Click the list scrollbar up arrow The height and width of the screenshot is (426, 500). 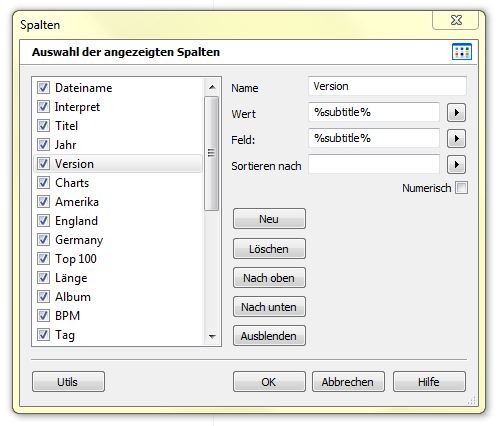(x=212, y=88)
